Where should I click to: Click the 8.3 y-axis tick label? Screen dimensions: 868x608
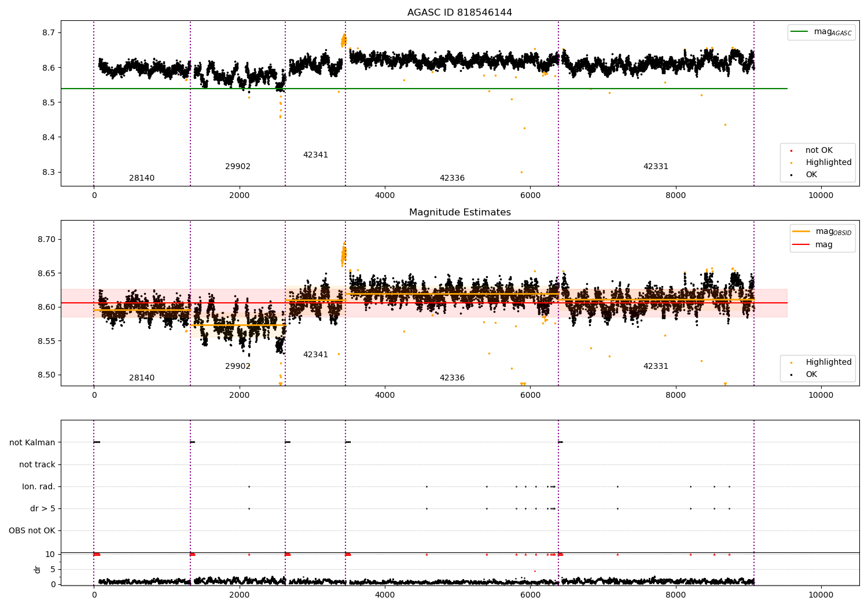coord(49,173)
